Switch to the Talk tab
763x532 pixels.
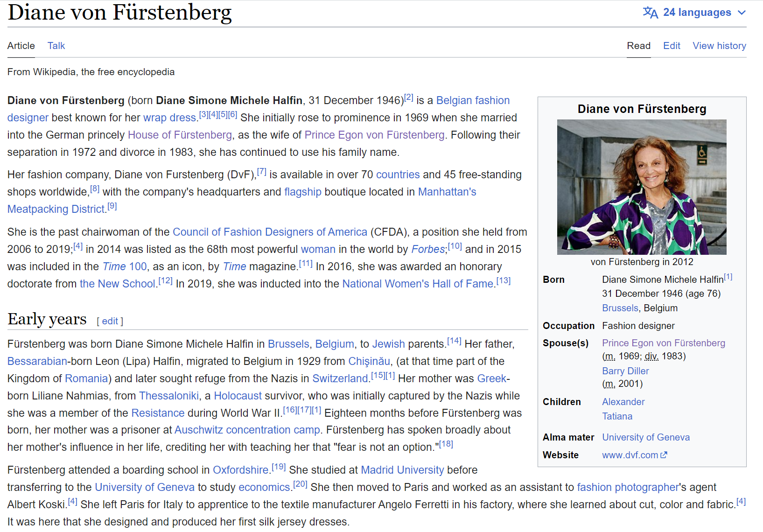[56, 46]
